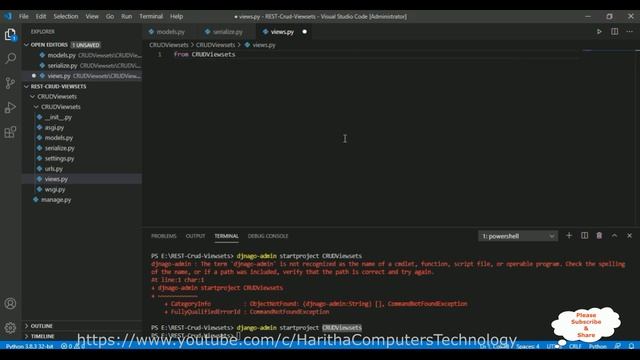Open editor More Actions ellipsis
The height and width of the screenshot is (360, 640).
629,32
